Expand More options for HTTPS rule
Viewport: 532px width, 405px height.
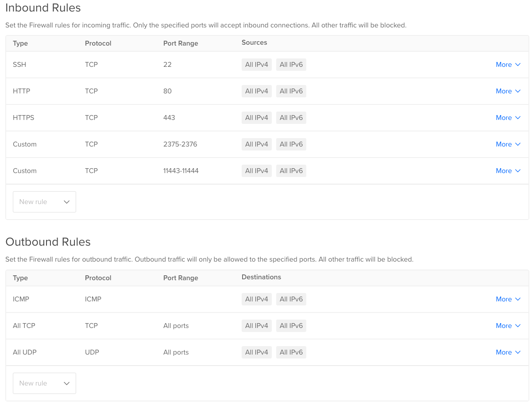508,118
